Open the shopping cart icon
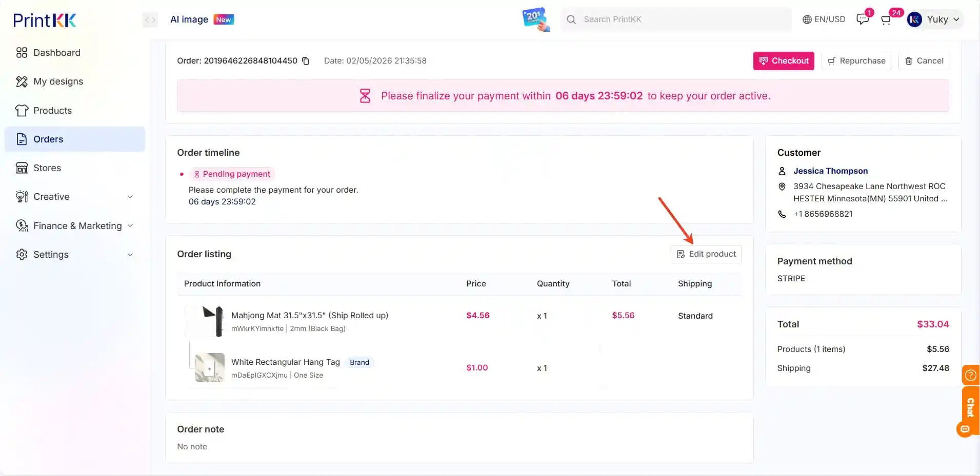 (887, 19)
